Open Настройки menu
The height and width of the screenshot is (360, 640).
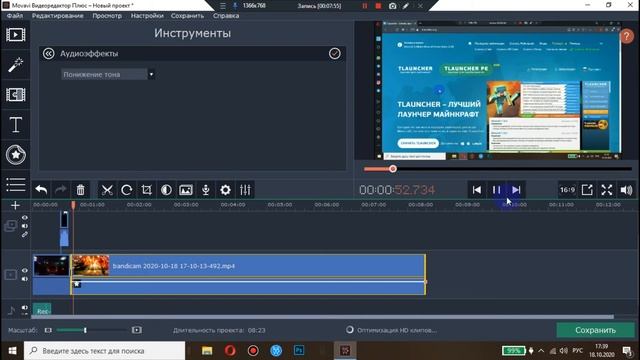tap(147, 16)
